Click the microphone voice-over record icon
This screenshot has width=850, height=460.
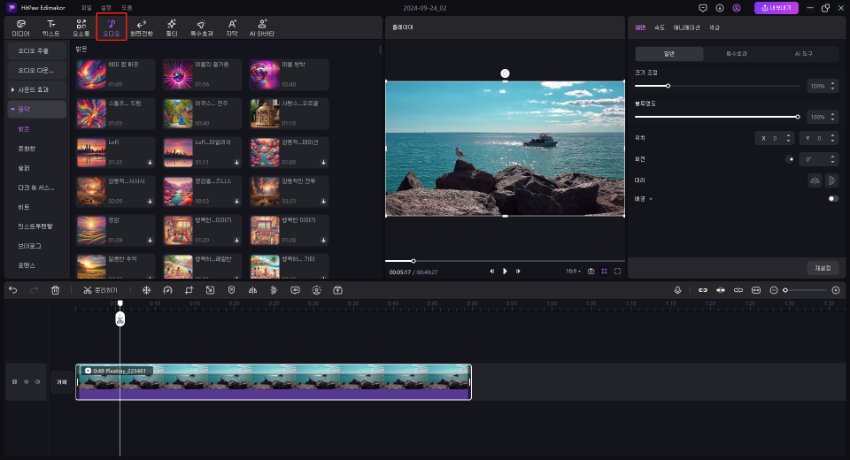click(x=677, y=290)
